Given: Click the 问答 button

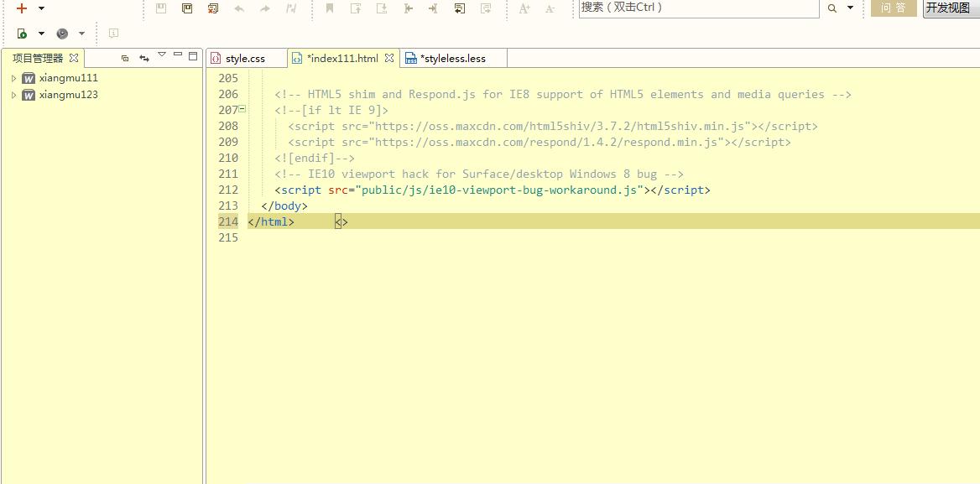Looking at the screenshot, I should pyautogui.click(x=894, y=8).
